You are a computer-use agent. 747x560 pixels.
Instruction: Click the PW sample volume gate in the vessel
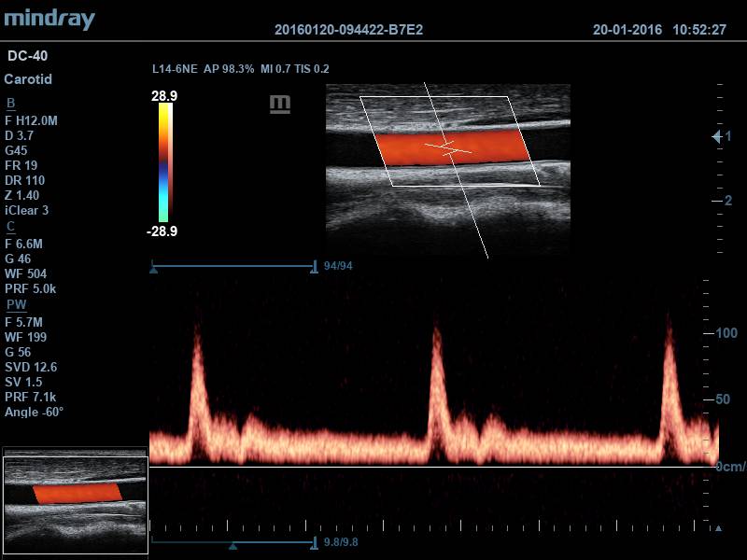[449, 147]
